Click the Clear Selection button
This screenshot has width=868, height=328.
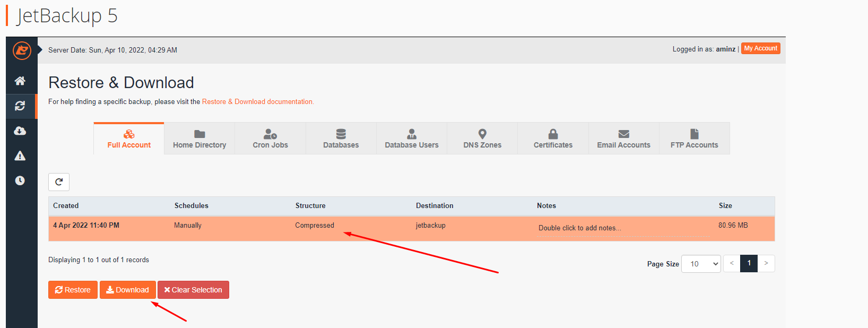pos(193,290)
